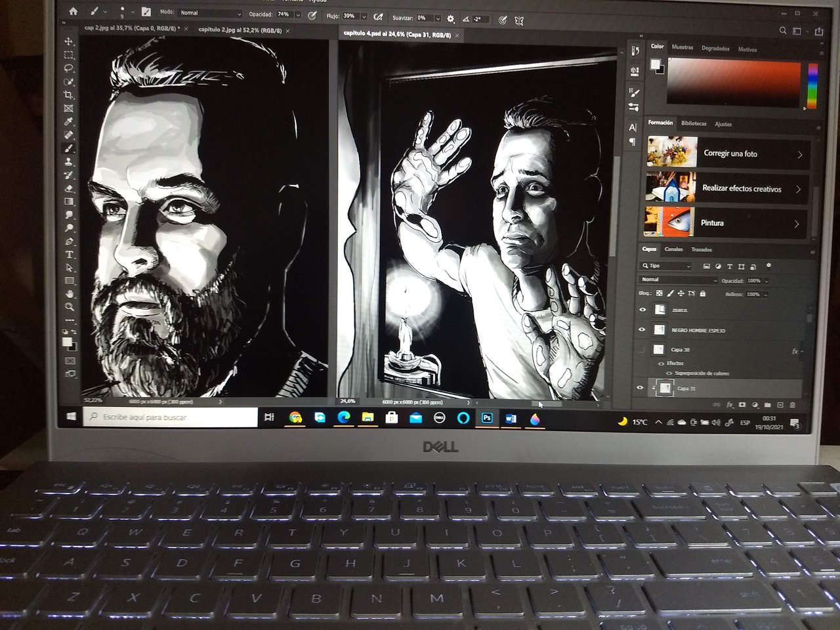The image size is (840, 630).
Task: Click the hue spectrum strip
Action: pyautogui.click(x=812, y=86)
